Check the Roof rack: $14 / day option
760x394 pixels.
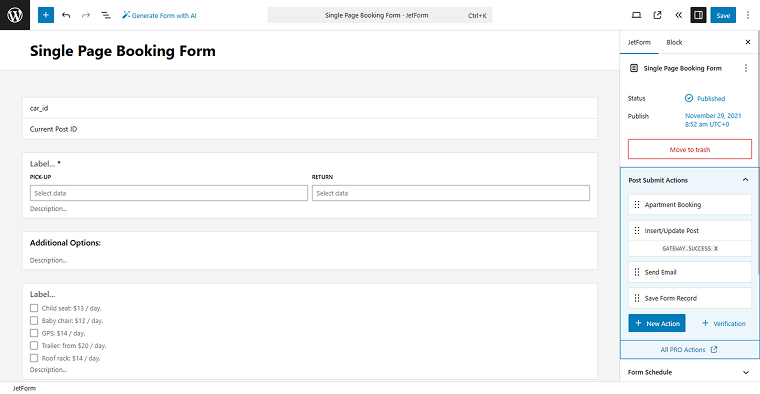point(34,358)
